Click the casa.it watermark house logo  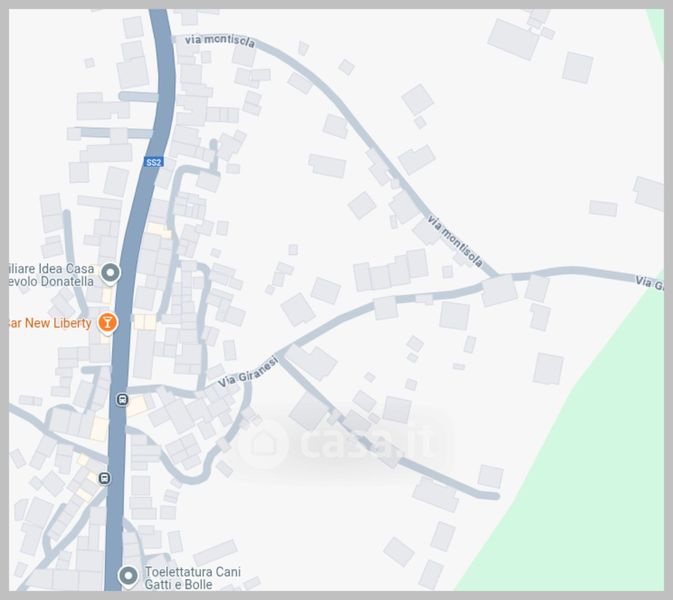[x=263, y=443]
